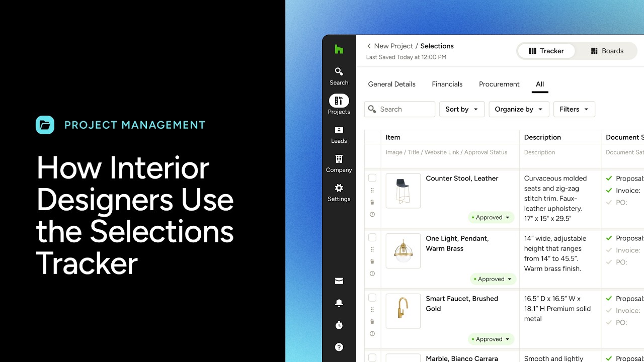This screenshot has height=362, width=644.
Task: Open the Procurement tab
Action: [499, 84]
